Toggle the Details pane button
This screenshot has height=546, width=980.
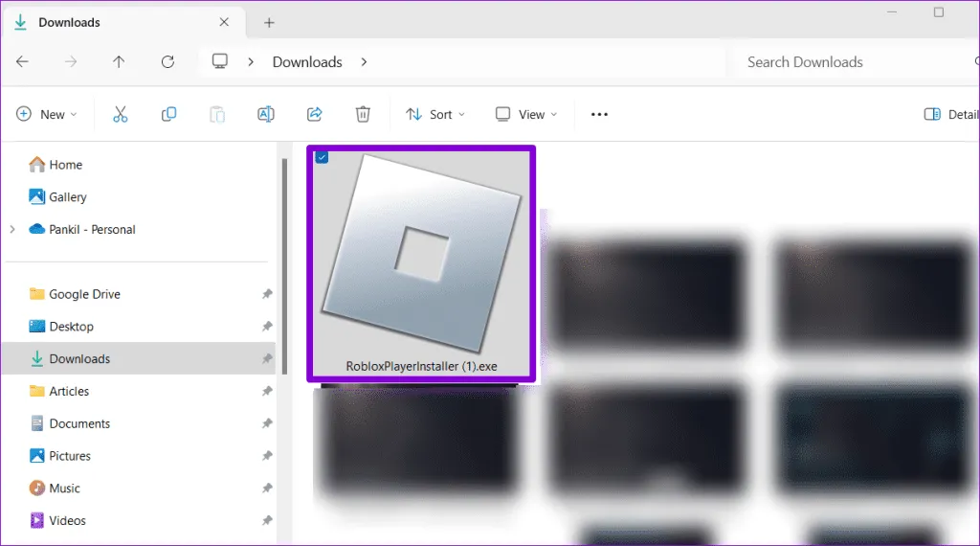point(949,114)
